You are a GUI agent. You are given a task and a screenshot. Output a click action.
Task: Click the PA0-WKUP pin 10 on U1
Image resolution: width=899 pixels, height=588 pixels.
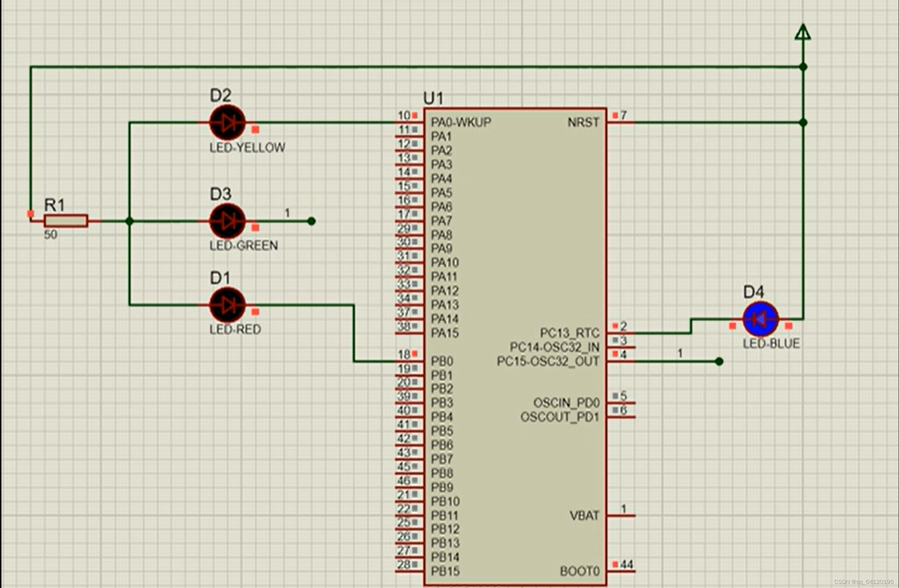[409, 122]
